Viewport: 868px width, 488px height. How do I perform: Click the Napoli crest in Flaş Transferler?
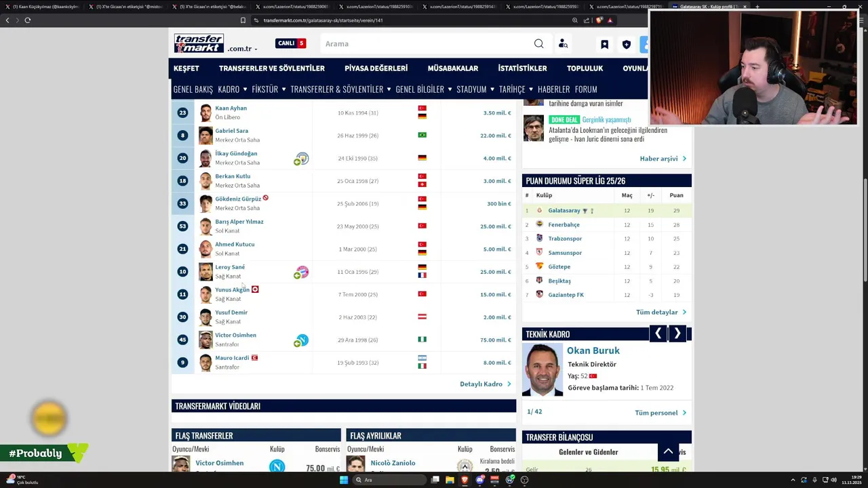(x=277, y=466)
